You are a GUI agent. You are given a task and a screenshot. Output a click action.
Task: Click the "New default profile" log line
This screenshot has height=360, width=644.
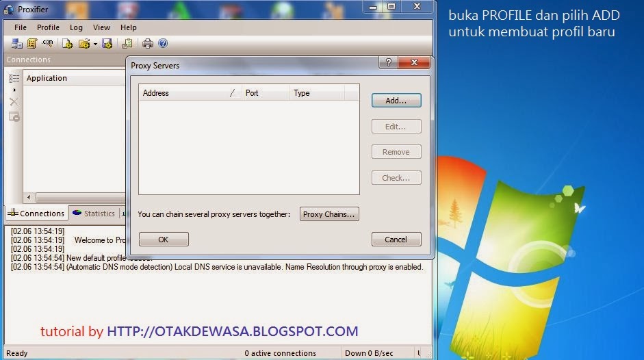81,258
